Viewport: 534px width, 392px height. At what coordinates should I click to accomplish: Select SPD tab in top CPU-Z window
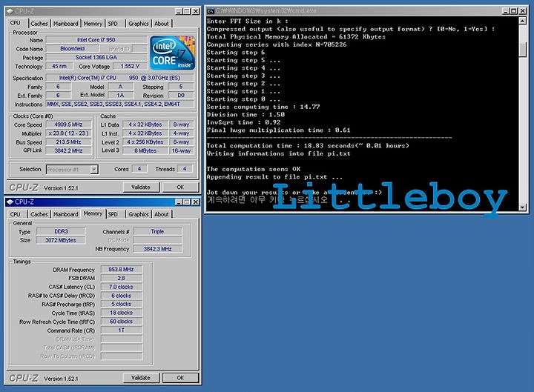tap(113, 24)
